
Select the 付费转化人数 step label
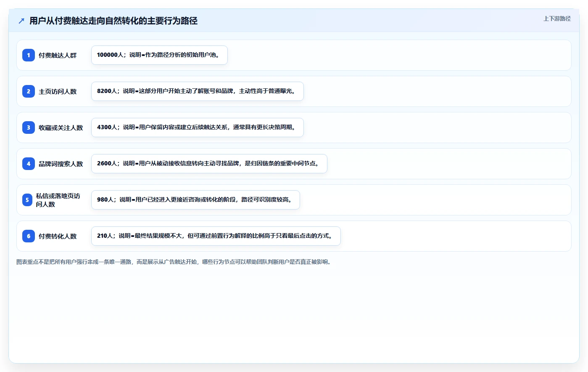click(58, 236)
